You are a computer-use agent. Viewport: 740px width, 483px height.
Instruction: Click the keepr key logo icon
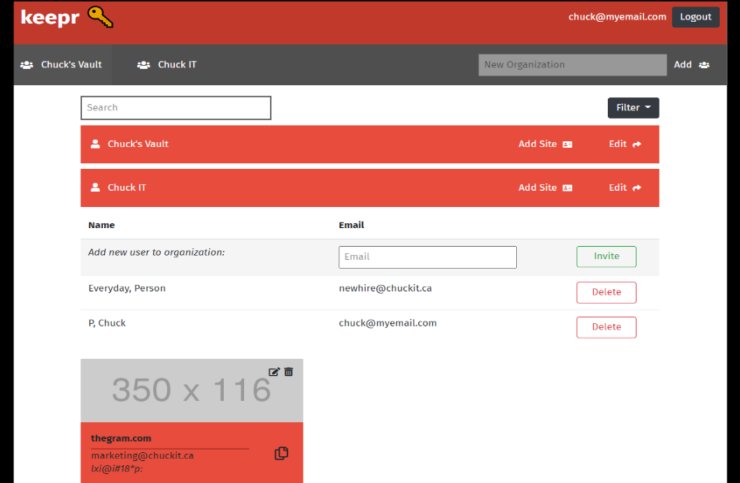tap(100, 17)
